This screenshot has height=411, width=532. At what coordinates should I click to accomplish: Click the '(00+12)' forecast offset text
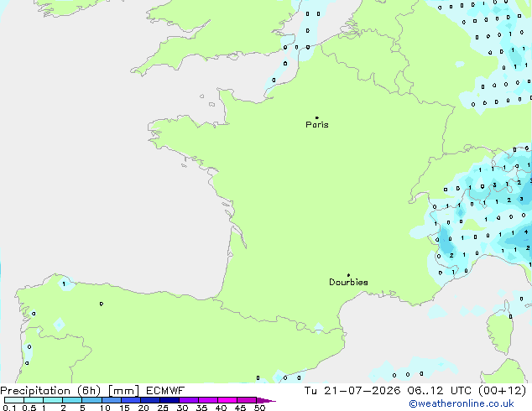[x=502, y=391]
